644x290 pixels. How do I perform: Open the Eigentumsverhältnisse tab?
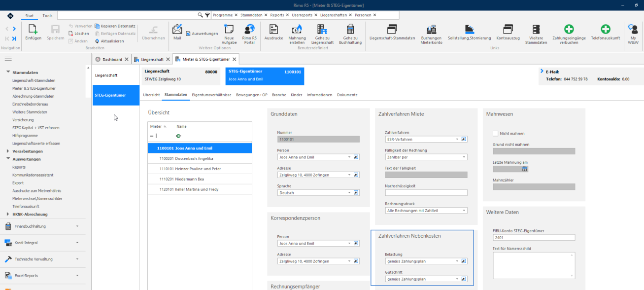(x=211, y=95)
